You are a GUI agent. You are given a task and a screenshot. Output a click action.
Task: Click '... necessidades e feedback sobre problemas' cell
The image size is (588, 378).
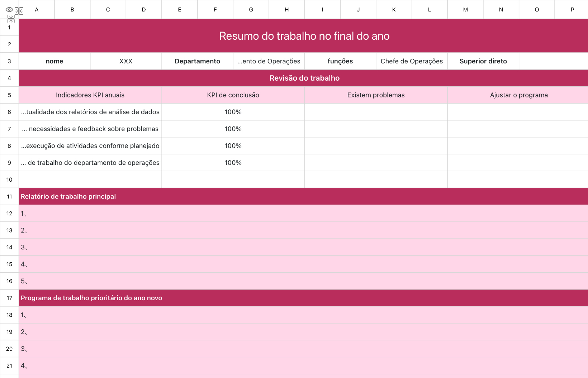coord(90,129)
